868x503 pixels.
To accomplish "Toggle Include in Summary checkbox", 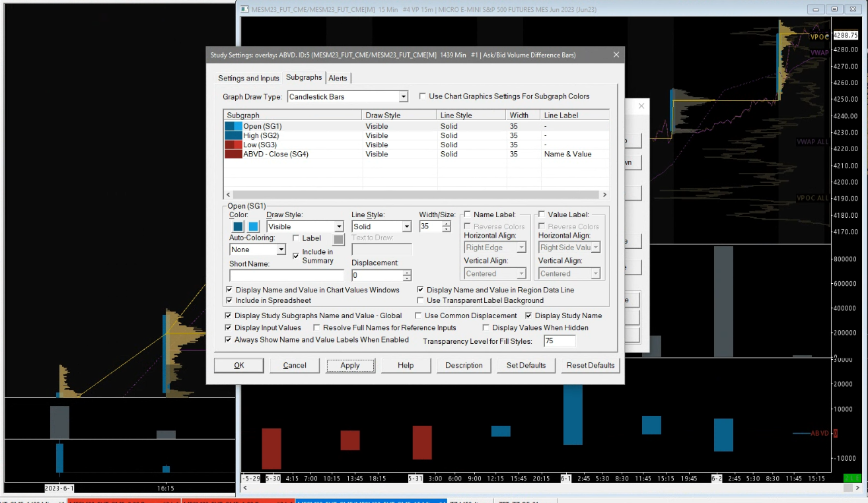I will click(296, 255).
